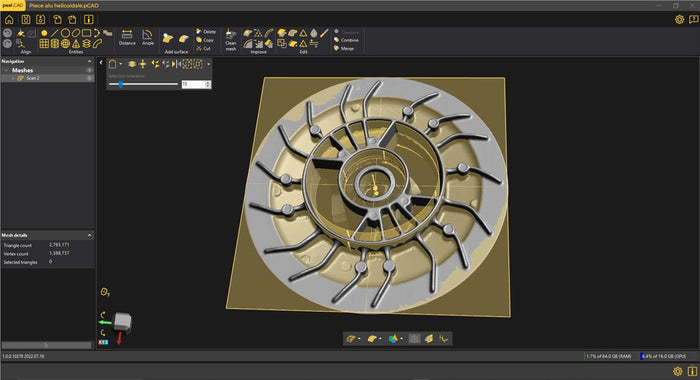Image resolution: width=700 pixels, height=380 pixels.
Task: Click the Combine button
Action: [x=346, y=40]
